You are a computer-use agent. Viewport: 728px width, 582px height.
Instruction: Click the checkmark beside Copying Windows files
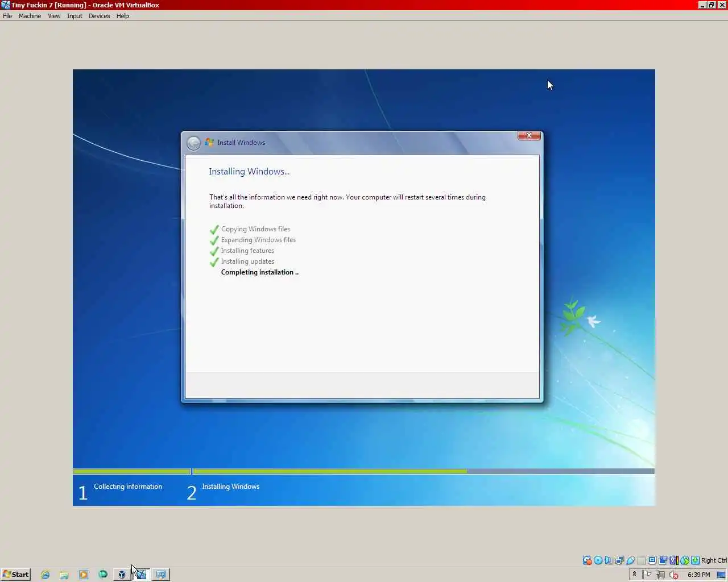click(x=214, y=230)
